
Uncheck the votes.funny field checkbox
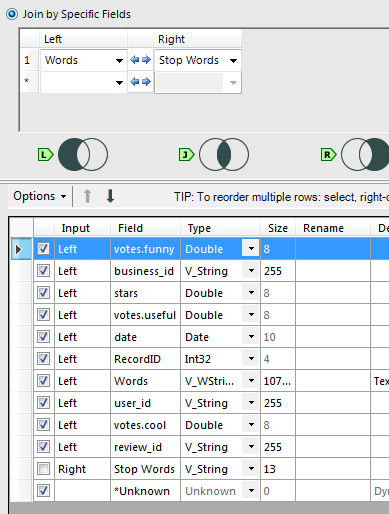(44, 249)
